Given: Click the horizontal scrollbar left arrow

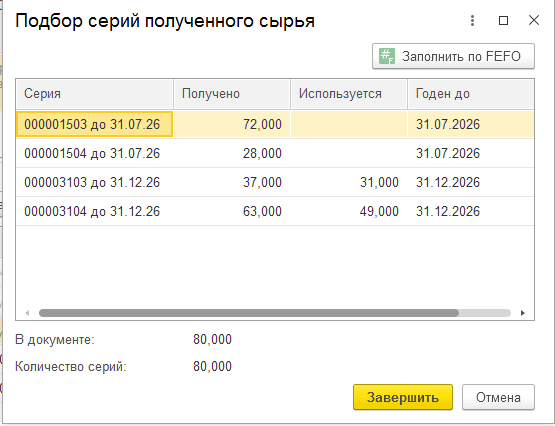Looking at the screenshot, I should [x=27, y=313].
